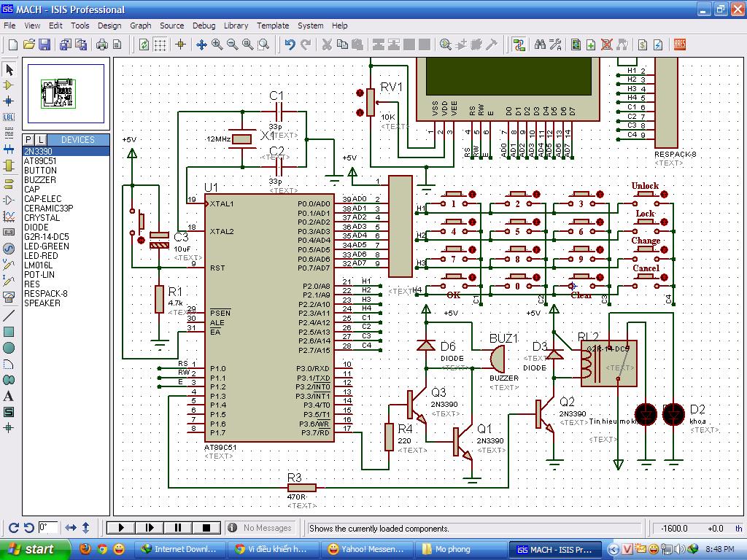
Task: Start simulation with the Play button
Action: pyautogui.click(x=121, y=528)
